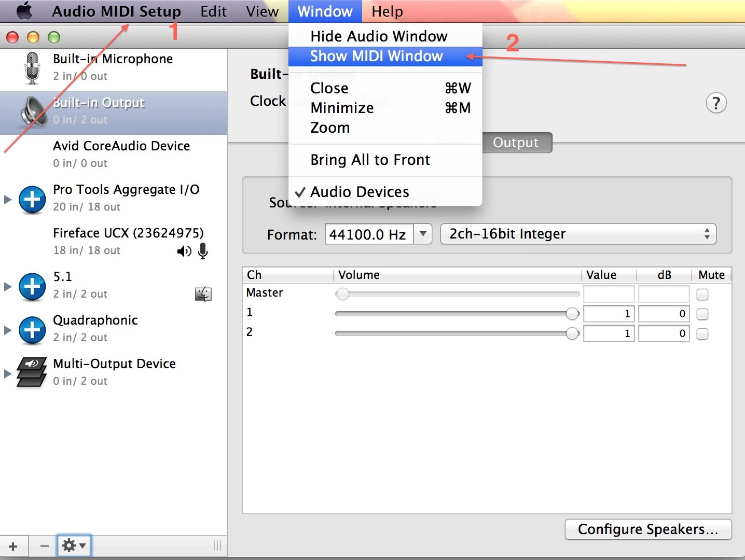Click Configure Speakers button

coord(649,529)
